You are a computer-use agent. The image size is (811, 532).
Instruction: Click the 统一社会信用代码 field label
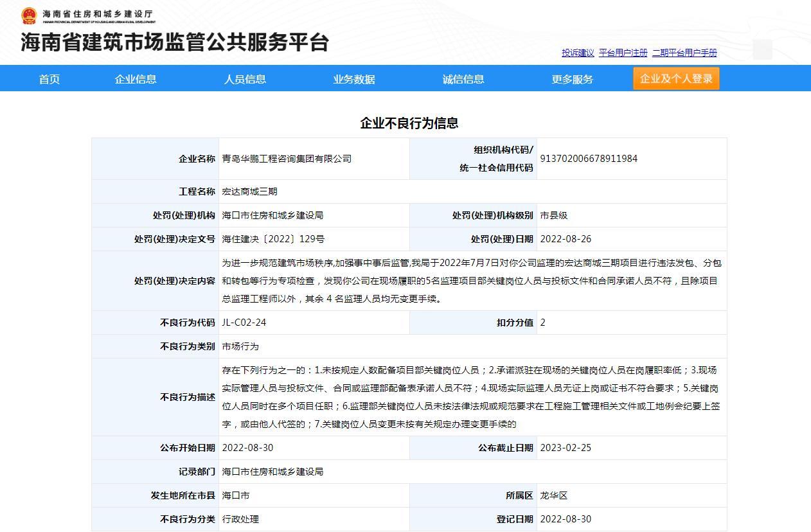pyautogui.click(x=496, y=168)
